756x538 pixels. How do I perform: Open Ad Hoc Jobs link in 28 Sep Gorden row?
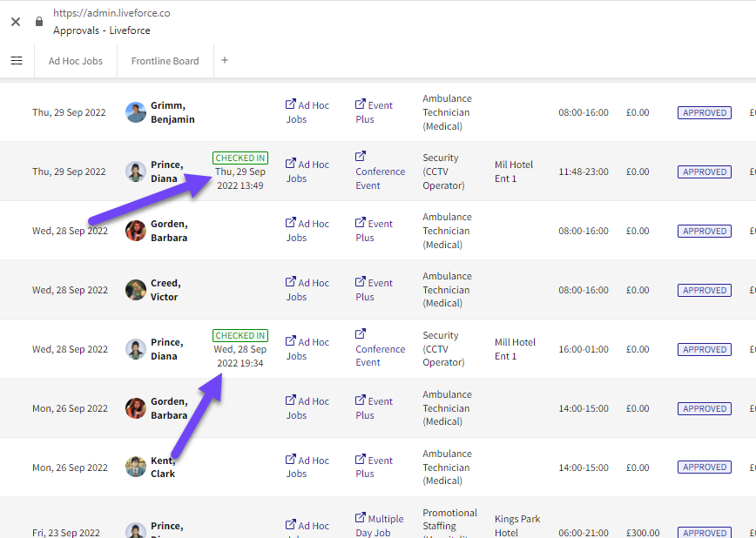coord(307,231)
